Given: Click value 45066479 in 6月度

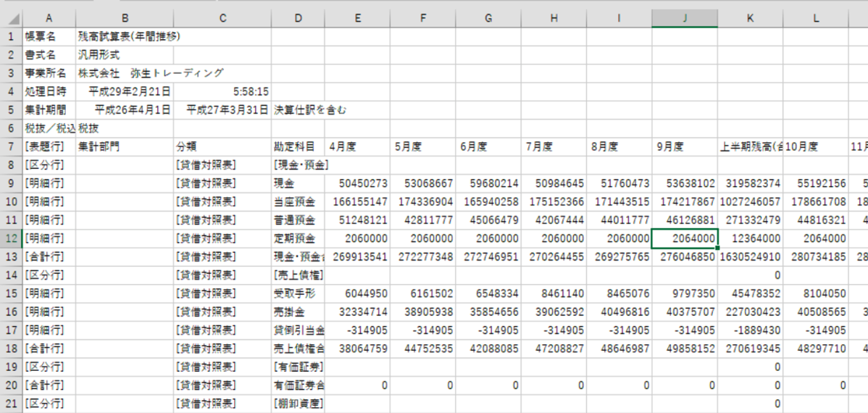Looking at the screenshot, I should pos(489,220).
